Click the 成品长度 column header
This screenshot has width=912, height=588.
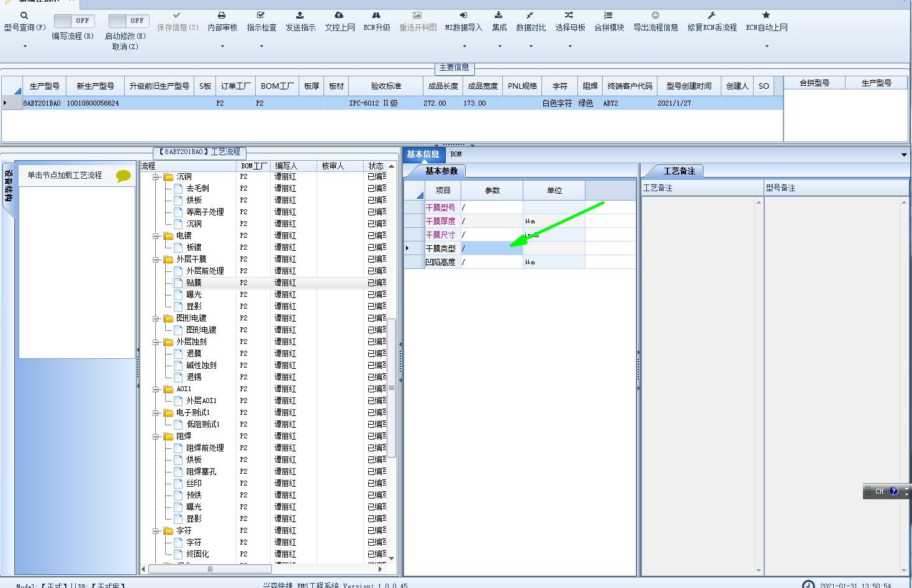(x=443, y=86)
